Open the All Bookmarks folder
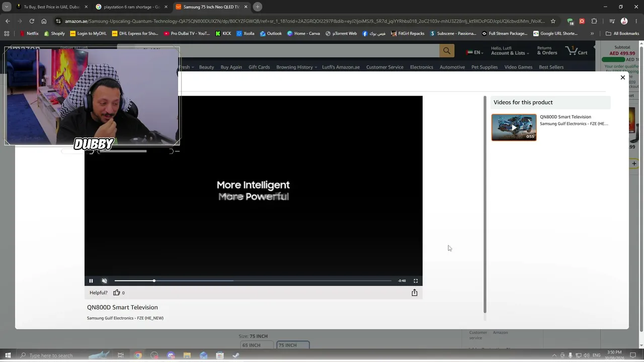Screen dimensions: 644x362 click(622, 34)
